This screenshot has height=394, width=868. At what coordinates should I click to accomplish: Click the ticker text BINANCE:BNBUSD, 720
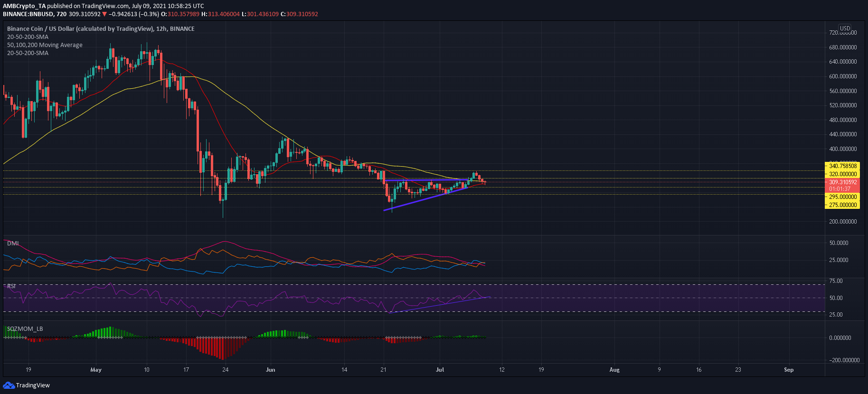[x=35, y=14]
